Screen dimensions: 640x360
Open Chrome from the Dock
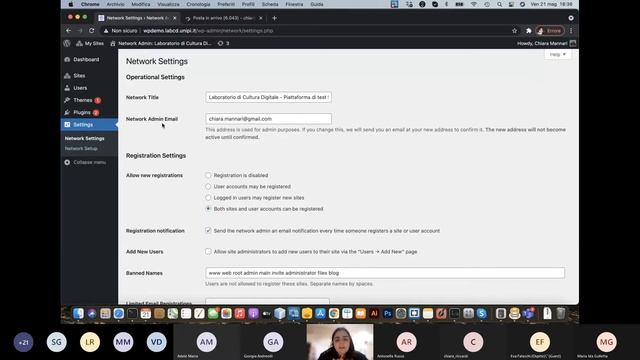(x=334, y=313)
